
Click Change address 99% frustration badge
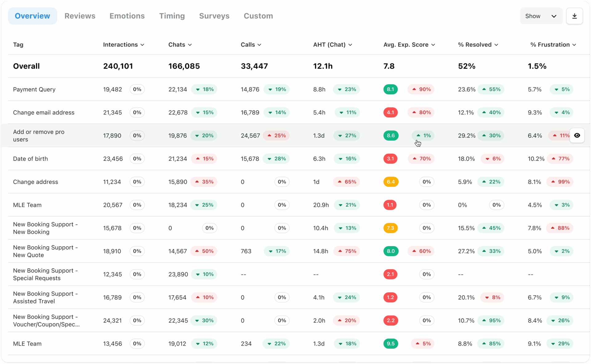tap(560, 182)
